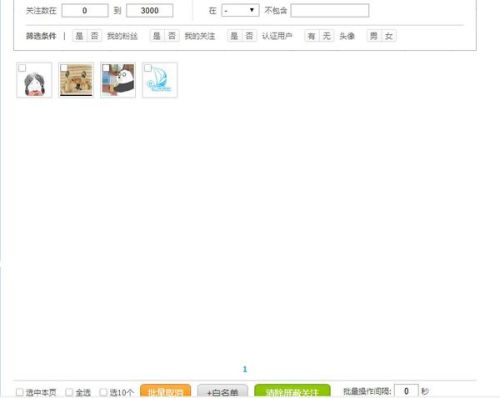
Task: Click the maximum 关注数 field showing 3000
Action: pos(150,11)
